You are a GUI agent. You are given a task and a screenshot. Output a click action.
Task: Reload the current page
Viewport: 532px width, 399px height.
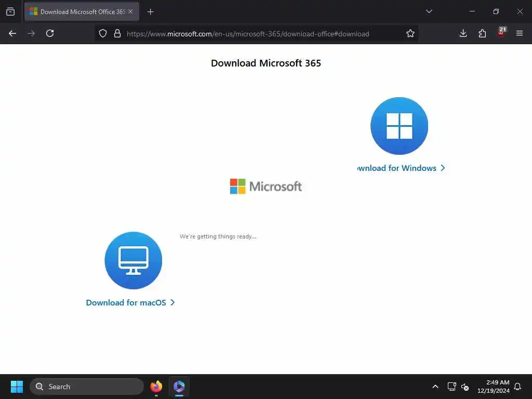(50, 33)
